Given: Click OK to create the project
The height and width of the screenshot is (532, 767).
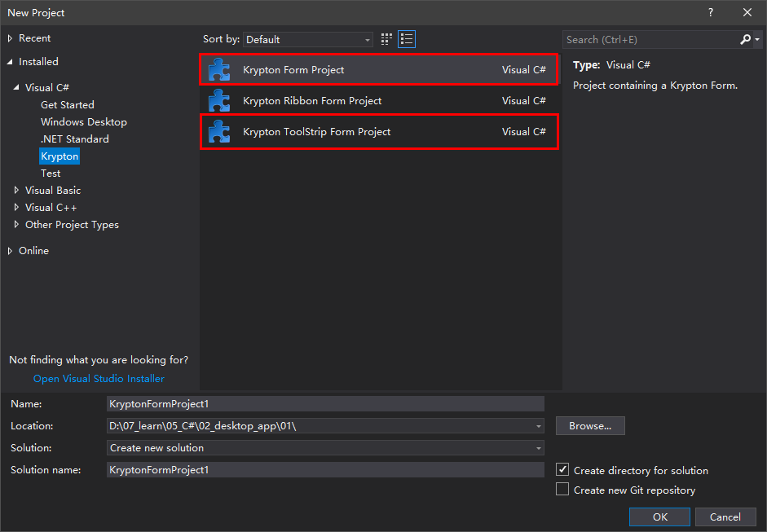Looking at the screenshot, I should [x=659, y=517].
